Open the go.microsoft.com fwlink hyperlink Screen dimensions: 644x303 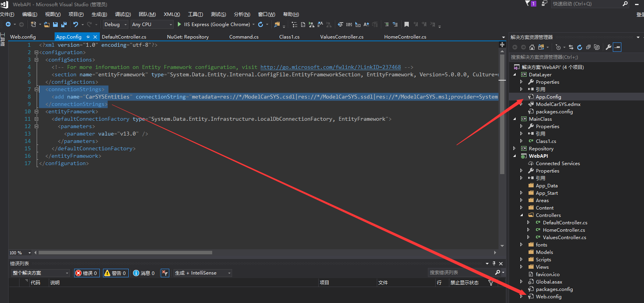coord(330,67)
